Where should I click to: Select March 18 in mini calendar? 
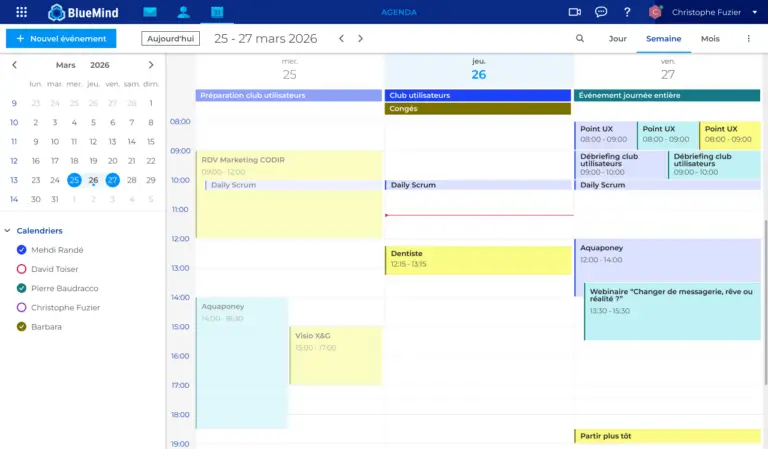click(74, 161)
